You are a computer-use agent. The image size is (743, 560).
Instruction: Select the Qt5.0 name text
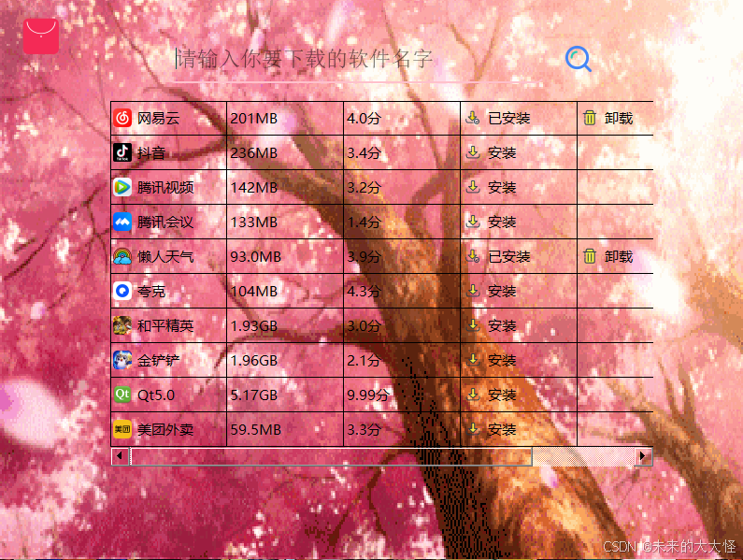coord(156,395)
